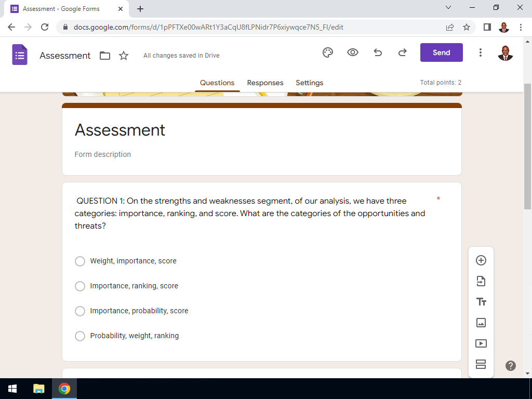Click the QUESTION 1 text to edit
This screenshot has width=532, height=399.
point(251,214)
